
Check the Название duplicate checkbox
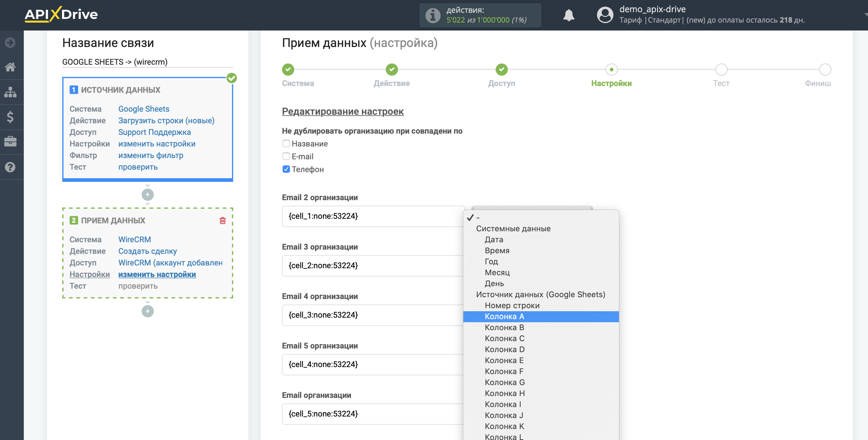pyautogui.click(x=286, y=143)
